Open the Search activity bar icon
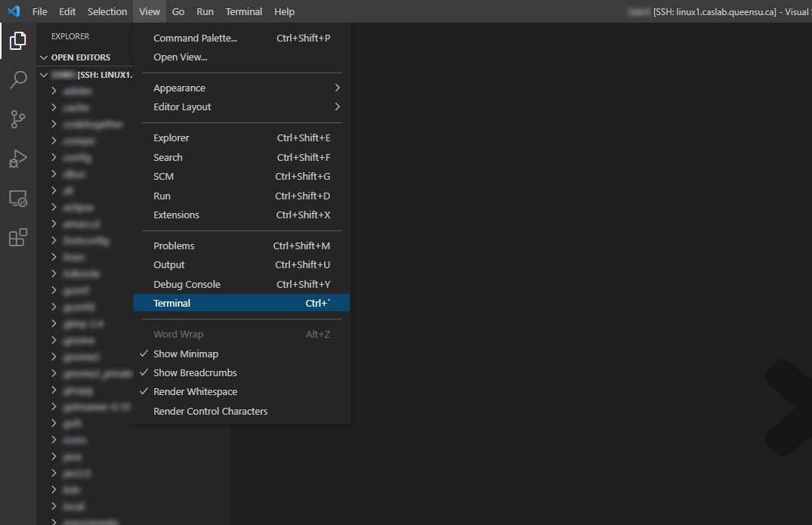 (x=17, y=80)
